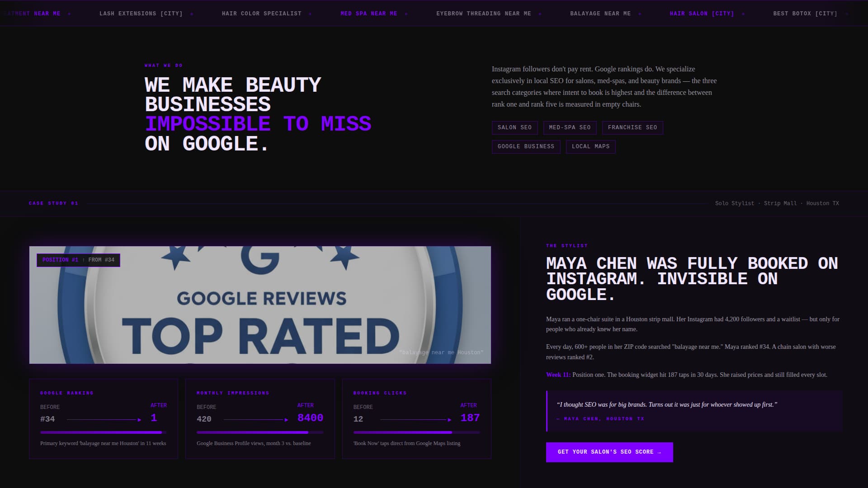Click the 'Week 11:' highlighted text
Screen dimensions: 868x488
(558, 375)
